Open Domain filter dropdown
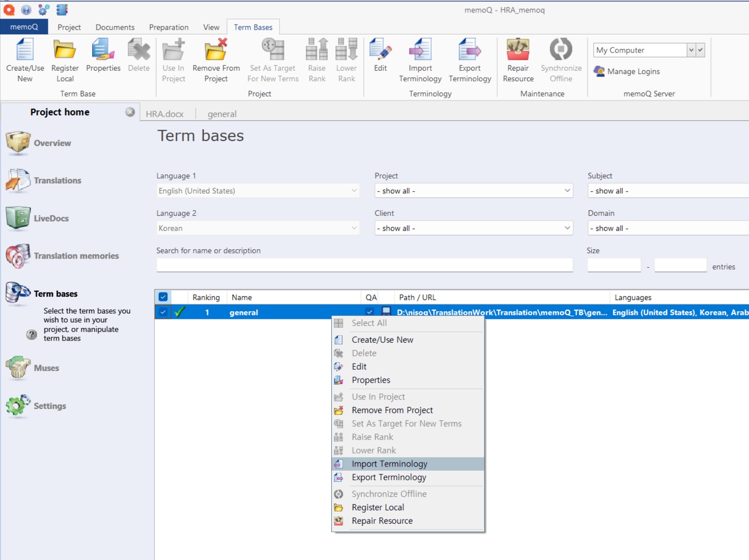The width and height of the screenshot is (749, 560). point(668,228)
